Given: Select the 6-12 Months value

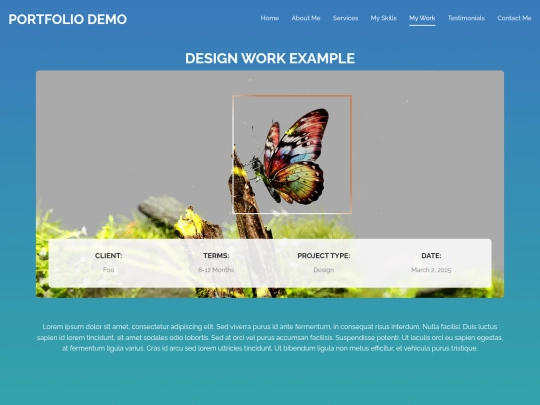Looking at the screenshot, I should [216, 270].
